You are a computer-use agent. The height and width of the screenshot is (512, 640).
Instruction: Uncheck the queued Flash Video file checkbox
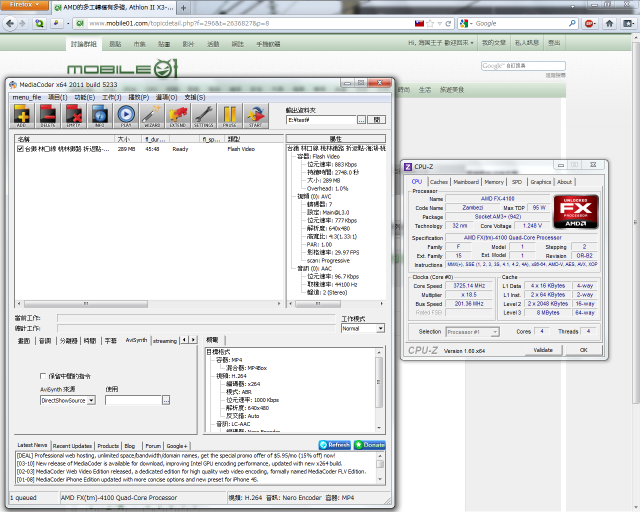pos(20,149)
